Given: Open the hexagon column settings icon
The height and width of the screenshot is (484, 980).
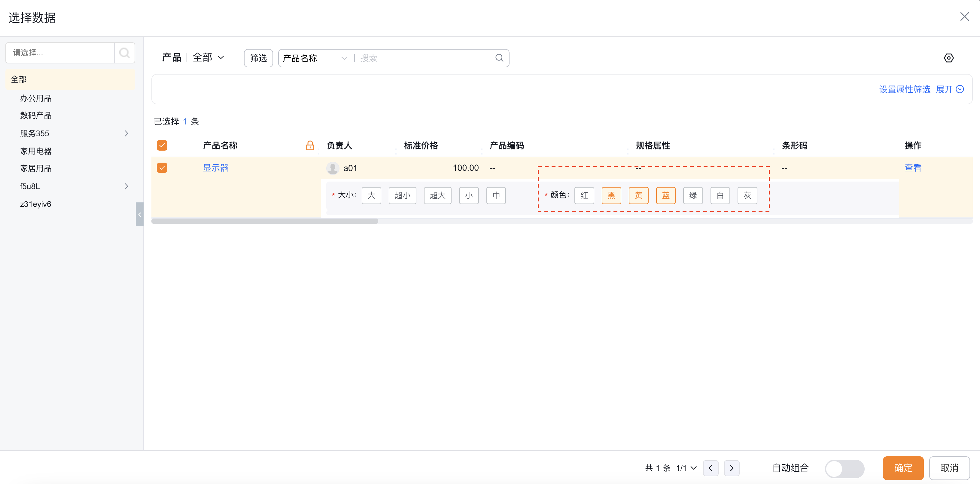Looking at the screenshot, I should 948,58.
